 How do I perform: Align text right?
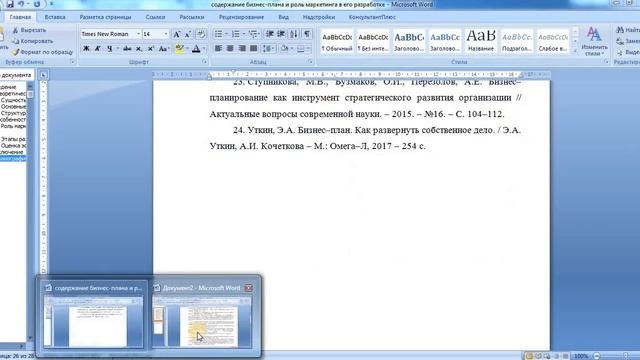242,49
